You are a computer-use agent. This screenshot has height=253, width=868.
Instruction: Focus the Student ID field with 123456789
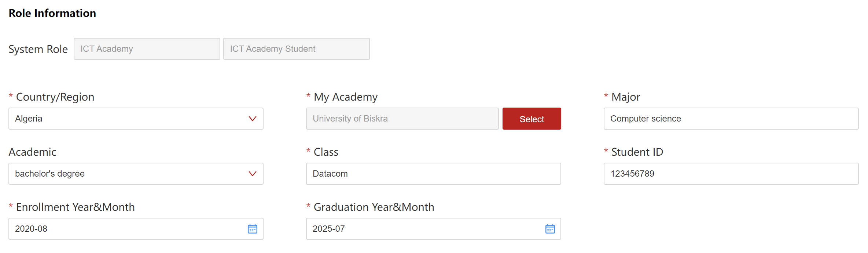pos(731,174)
